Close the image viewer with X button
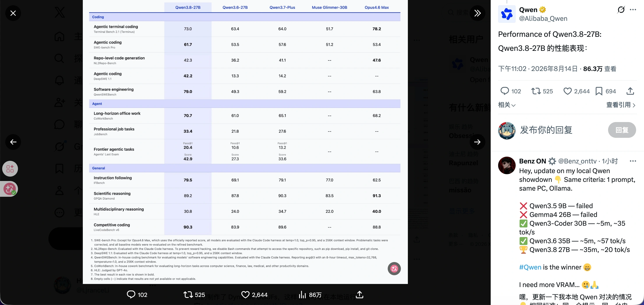 (x=13, y=13)
